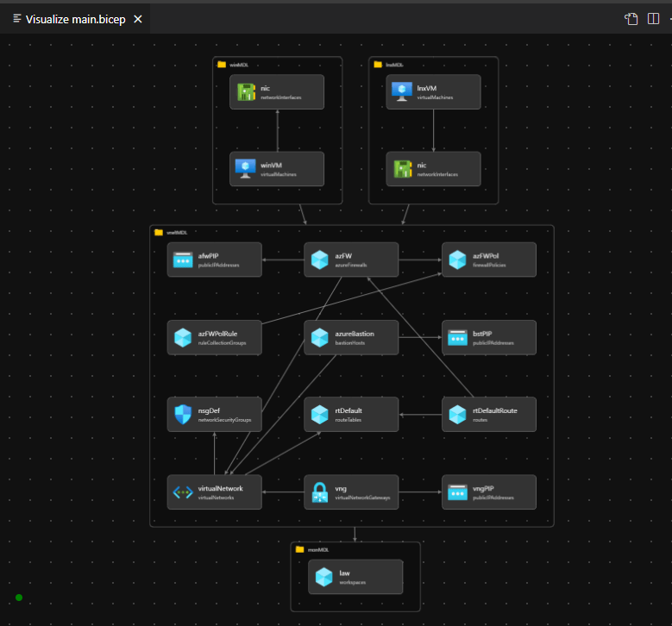
Task: Select the nic icon inside winMDL module
Action: (x=245, y=91)
